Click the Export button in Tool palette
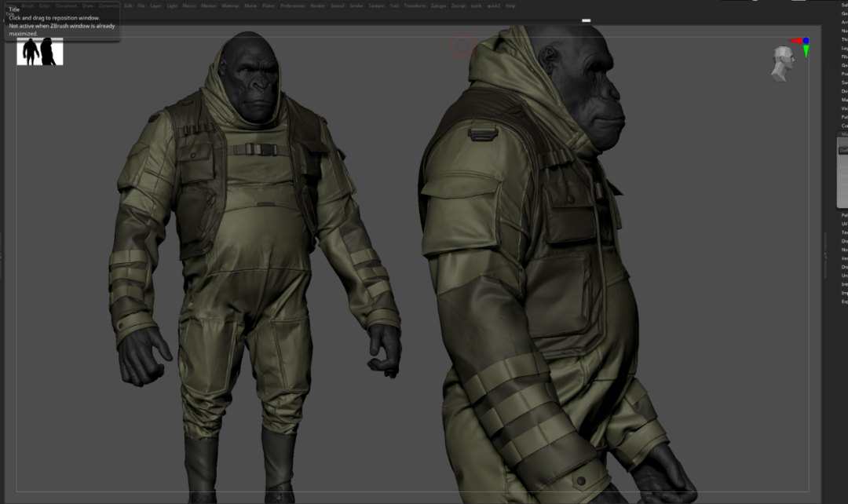This screenshot has height=504, width=848. click(x=844, y=301)
